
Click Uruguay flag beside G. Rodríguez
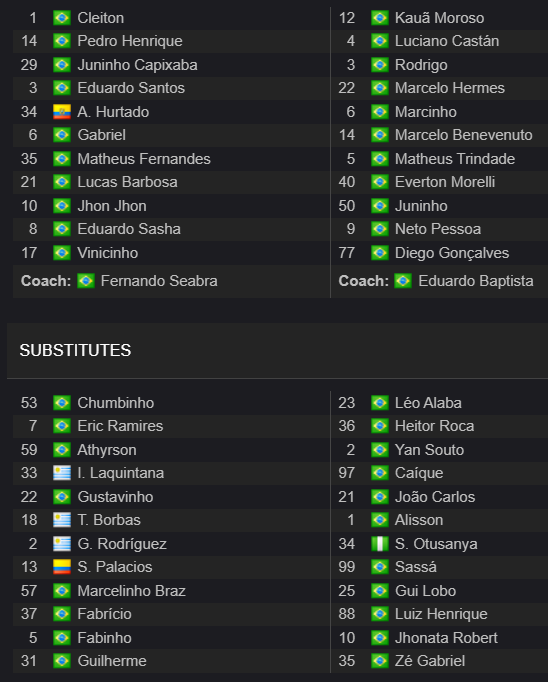pyautogui.click(x=62, y=544)
